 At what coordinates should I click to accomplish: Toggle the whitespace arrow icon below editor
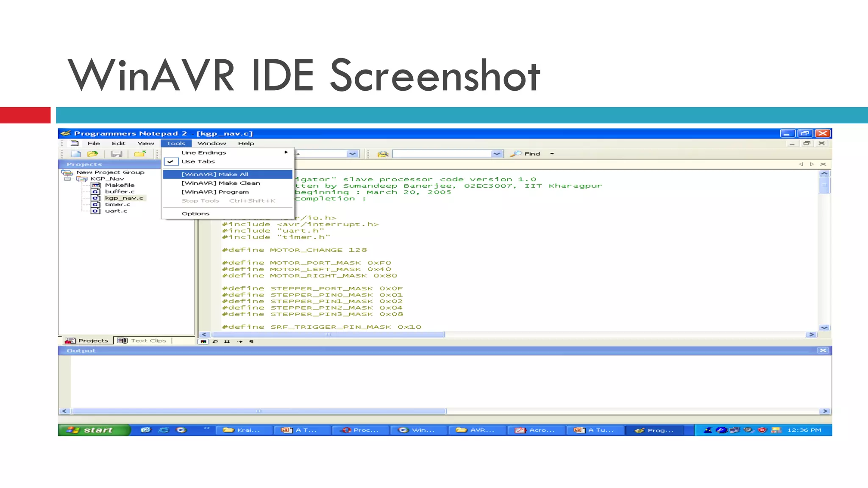tap(239, 341)
